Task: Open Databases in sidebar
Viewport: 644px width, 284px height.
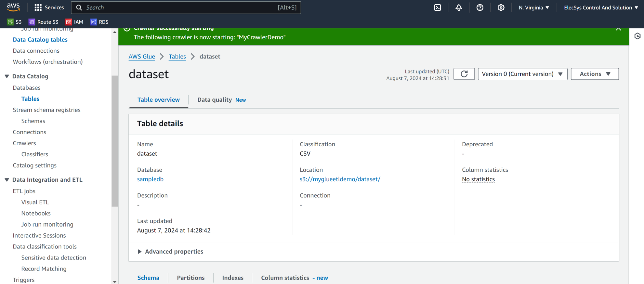Action: pyautogui.click(x=27, y=88)
